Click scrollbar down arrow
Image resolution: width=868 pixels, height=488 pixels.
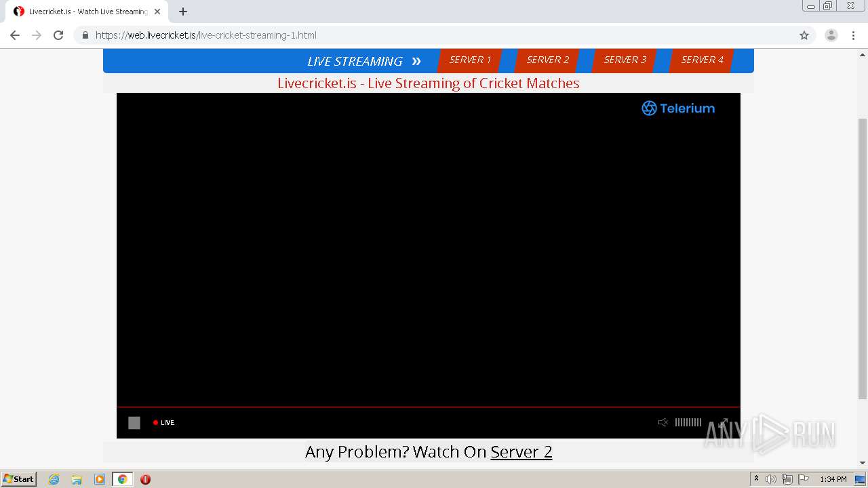(863, 464)
